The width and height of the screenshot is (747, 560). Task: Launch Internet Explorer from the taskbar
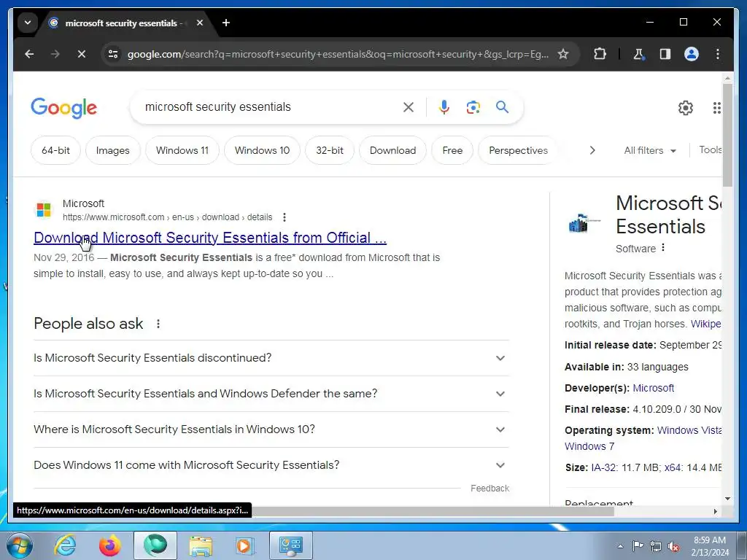coord(65,545)
